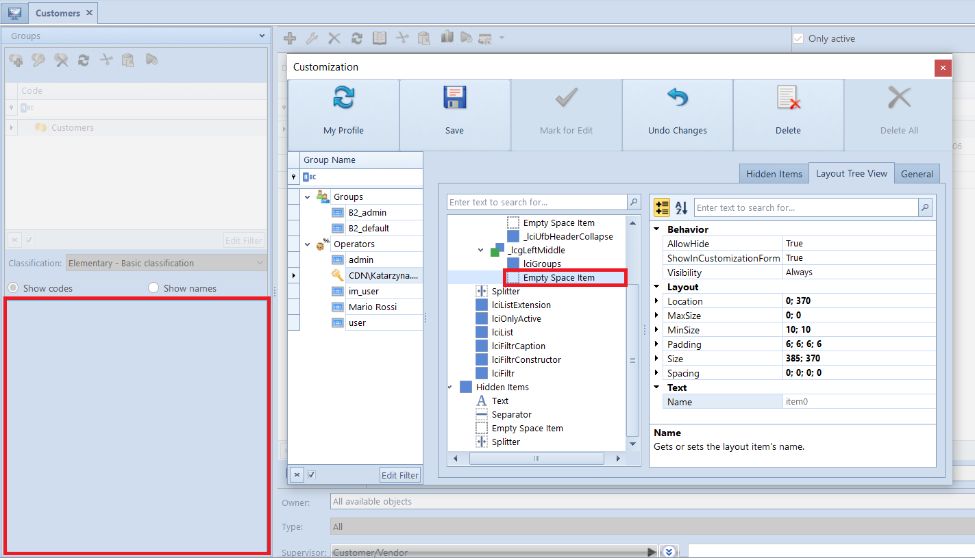Switch to the Layout Tree View tab
This screenshot has height=560, width=975.
[852, 173]
